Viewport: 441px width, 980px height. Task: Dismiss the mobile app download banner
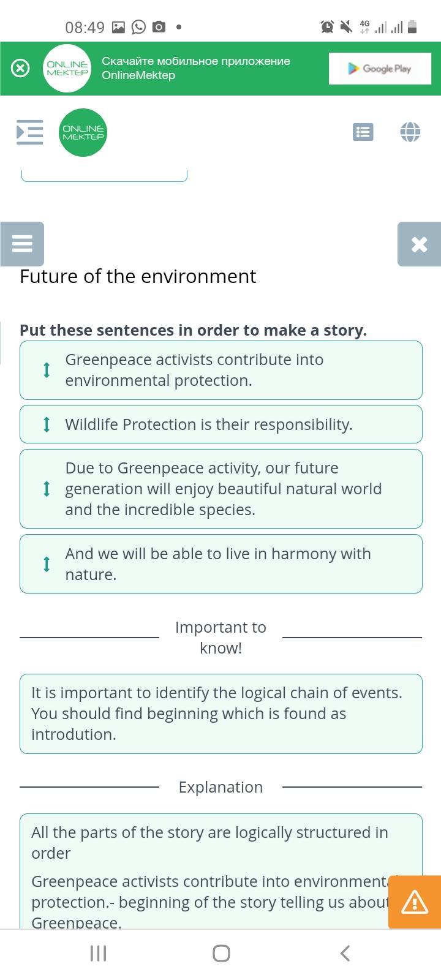tap(20, 68)
